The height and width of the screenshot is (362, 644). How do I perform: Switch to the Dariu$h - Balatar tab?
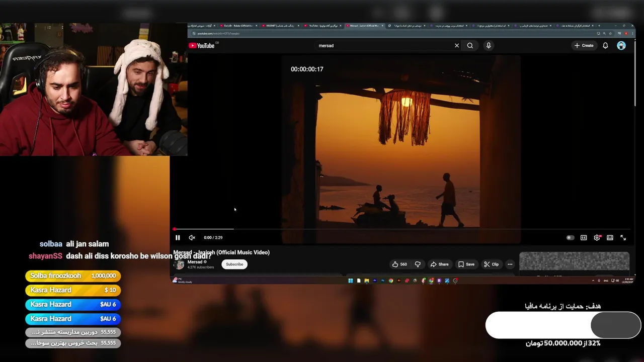238,26
